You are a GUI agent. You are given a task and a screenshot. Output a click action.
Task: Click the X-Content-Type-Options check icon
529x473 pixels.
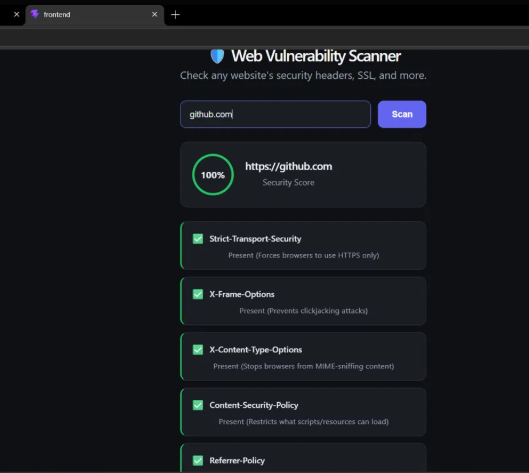pyautogui.click(x=198, y=350)
